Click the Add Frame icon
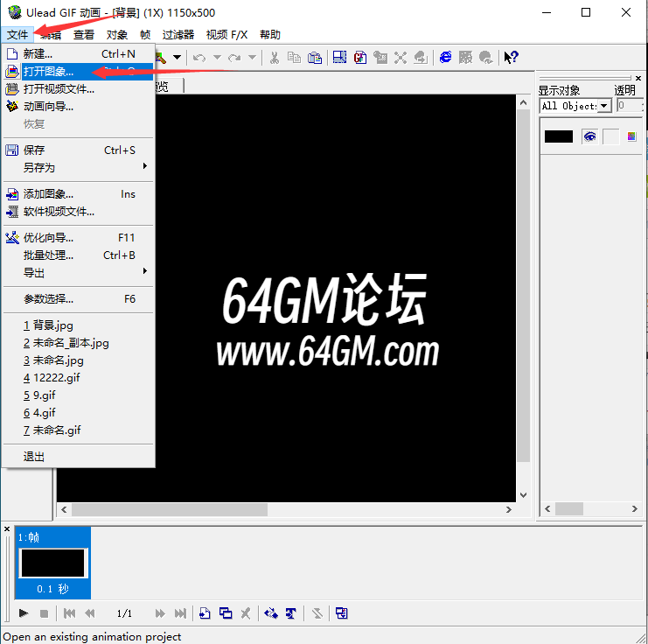Viewport: 648px width, 644px height. (x=205, y=613)
